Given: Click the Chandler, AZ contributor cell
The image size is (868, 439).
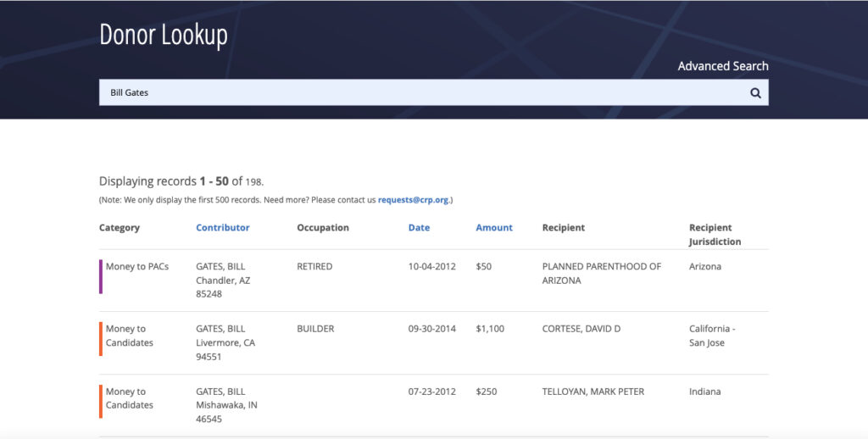Looking at the screenshot, I should (223, 281).
